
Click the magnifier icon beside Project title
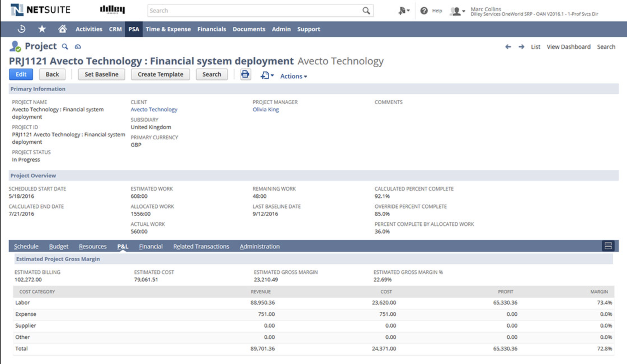pos(65,47)
